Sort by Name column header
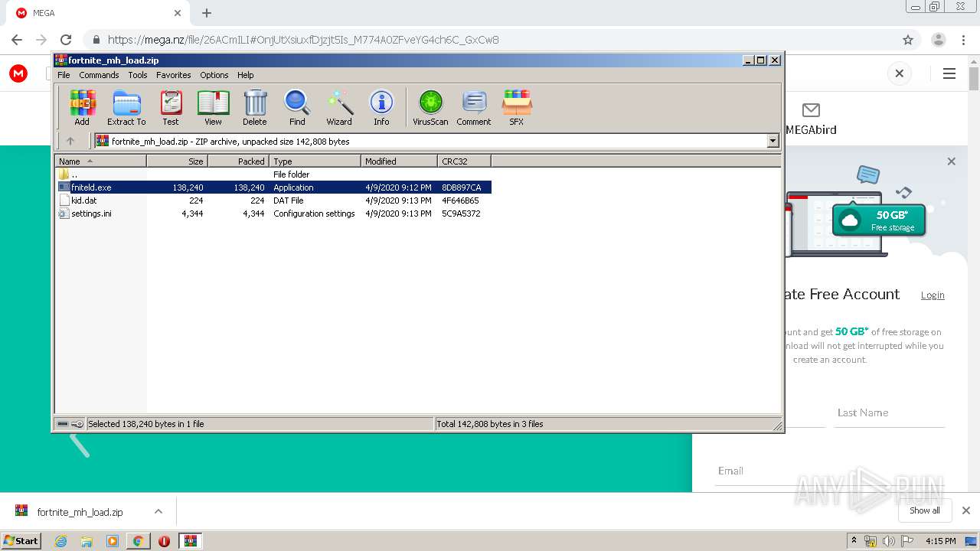This screenshot has width=980, height=551. point(100,161)
